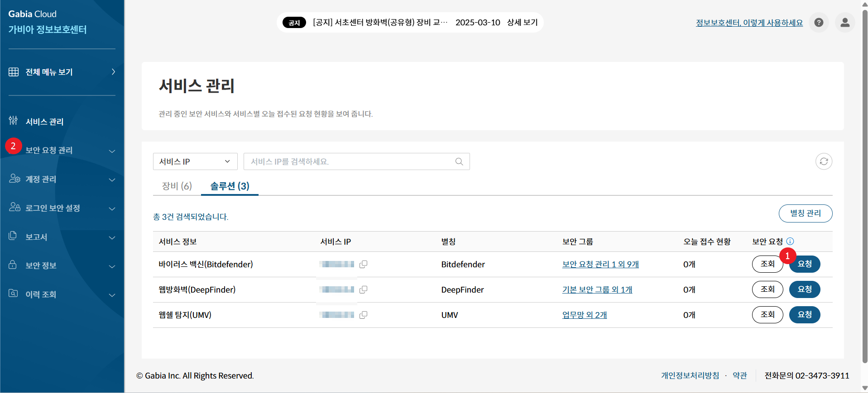Click the 이력 조회 menu label
The image size is (868, 393).
[41, 294]
